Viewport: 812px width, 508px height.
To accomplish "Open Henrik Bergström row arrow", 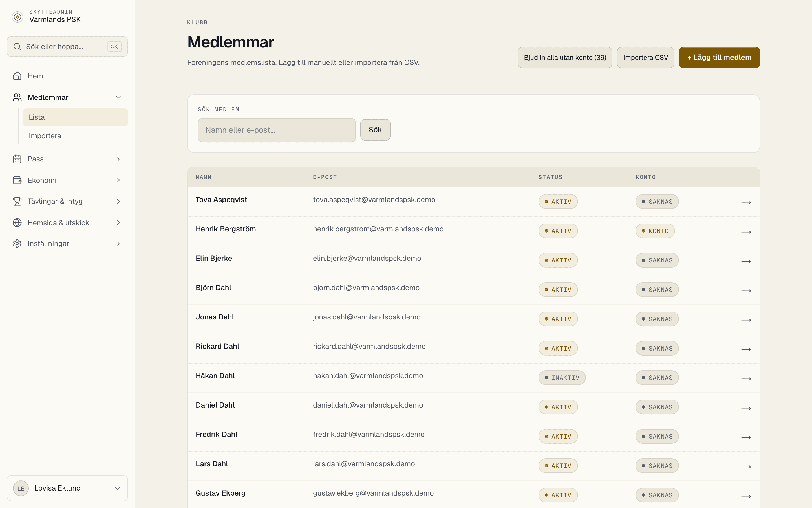I will (x=746, y=232).
